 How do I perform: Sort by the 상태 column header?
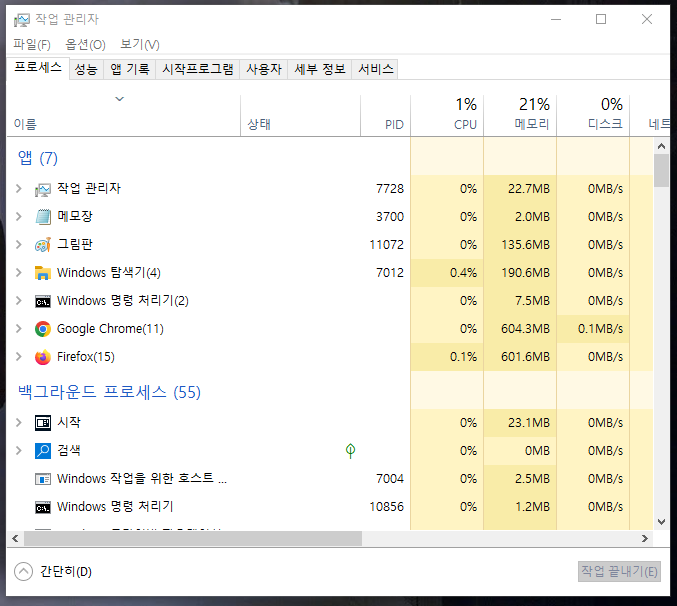click(301, 116)
